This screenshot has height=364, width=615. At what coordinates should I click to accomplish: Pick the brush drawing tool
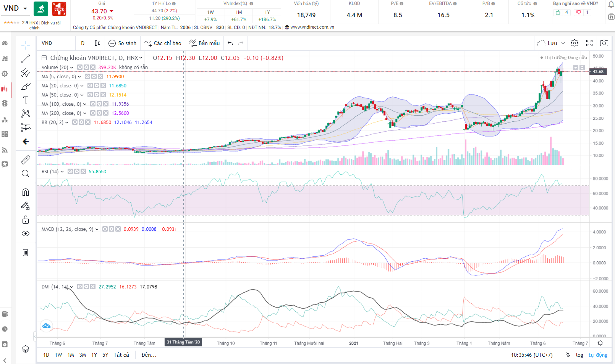(26, 86)
